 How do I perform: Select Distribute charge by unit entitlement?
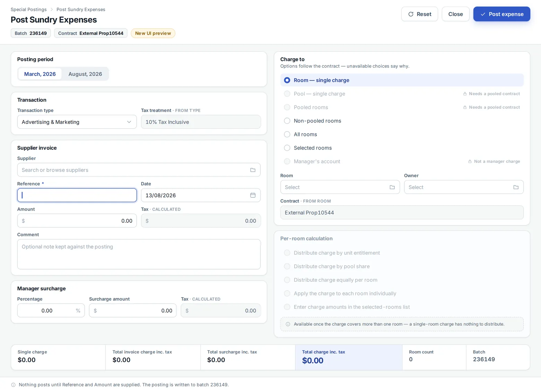click(x=402, y=253)
